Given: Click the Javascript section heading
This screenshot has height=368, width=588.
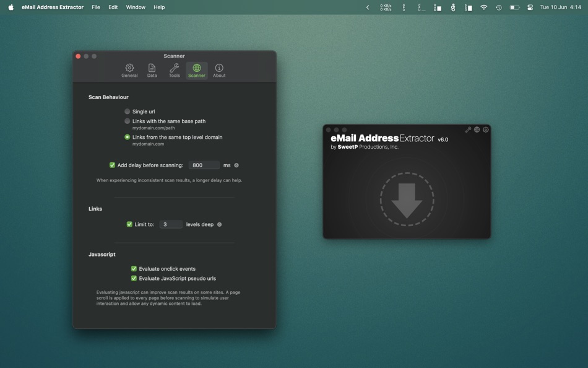Looking at the screenshot, I should [102, 254].
